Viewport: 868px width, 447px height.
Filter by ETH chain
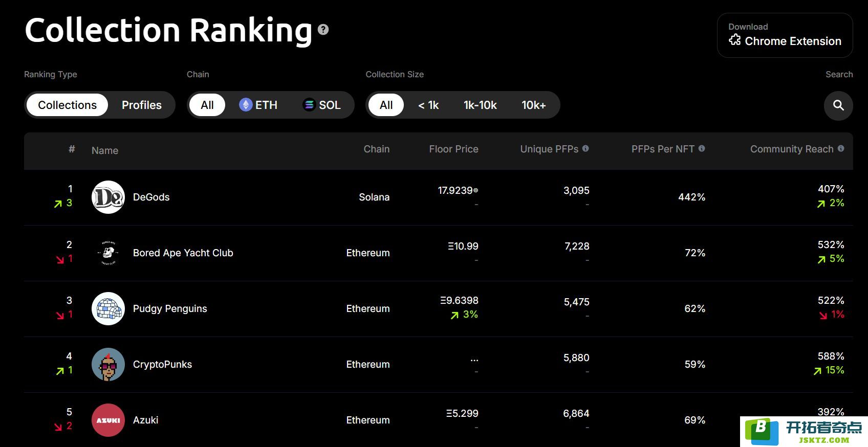click(x=258, y=105)
